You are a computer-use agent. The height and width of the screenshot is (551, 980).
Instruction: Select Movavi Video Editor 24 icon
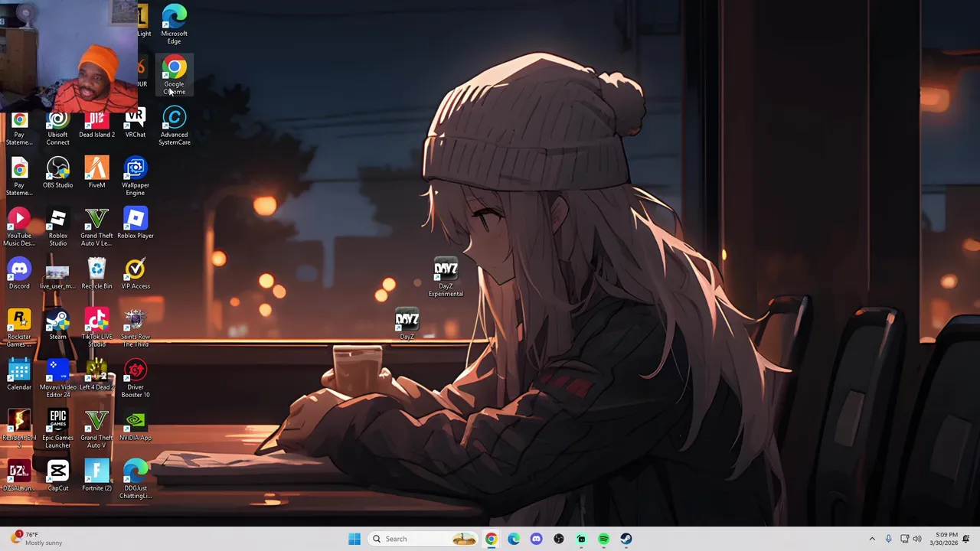(57, 379)
